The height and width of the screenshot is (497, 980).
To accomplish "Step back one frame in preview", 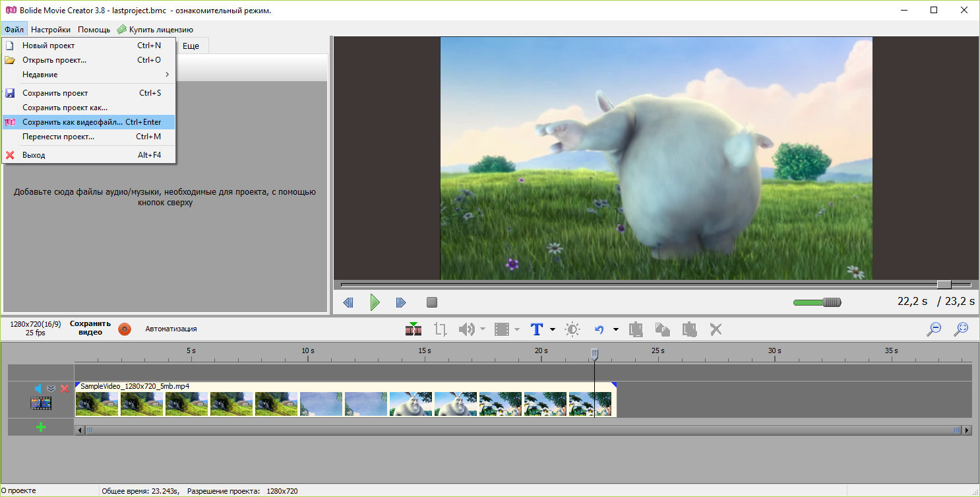I will (x=348, y=302).
